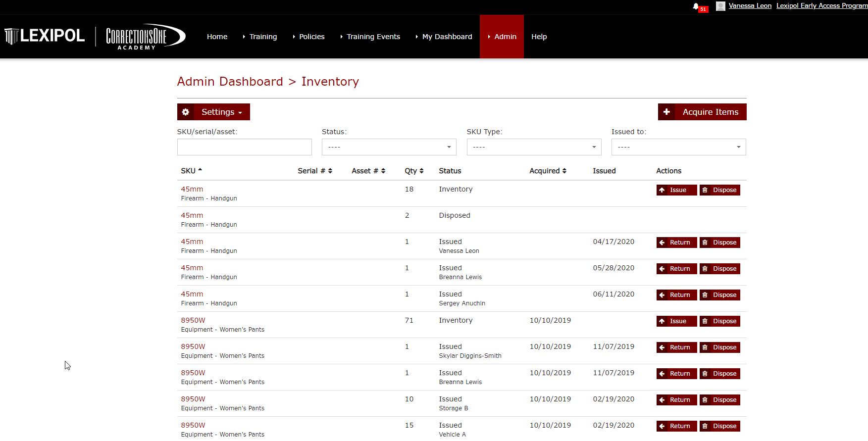Open the My Dashboard menu

point(444,37)
